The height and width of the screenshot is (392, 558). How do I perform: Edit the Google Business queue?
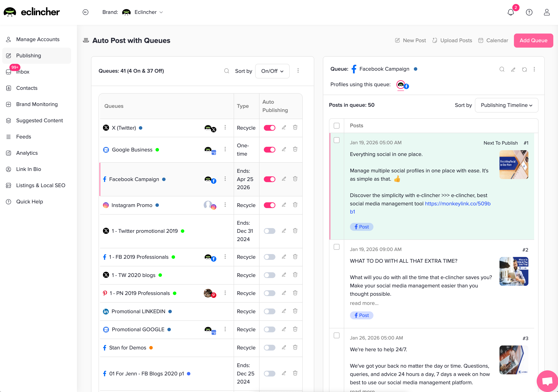click(284, 149)
